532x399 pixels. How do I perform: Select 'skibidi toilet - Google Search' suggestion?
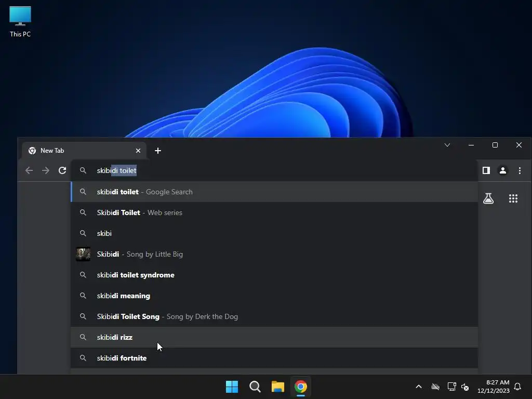[x=274, y=192]
